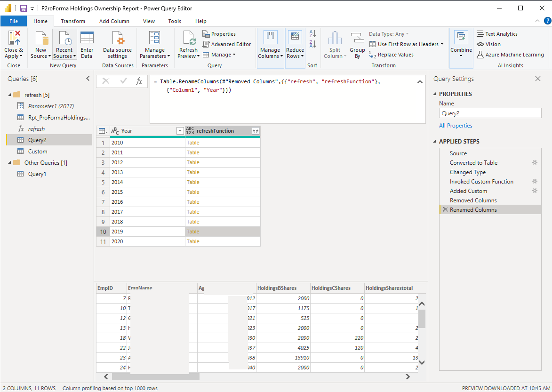552x392 pixels.
Task: Click the formula bar fx icon
Action: [x=139, y=81]
